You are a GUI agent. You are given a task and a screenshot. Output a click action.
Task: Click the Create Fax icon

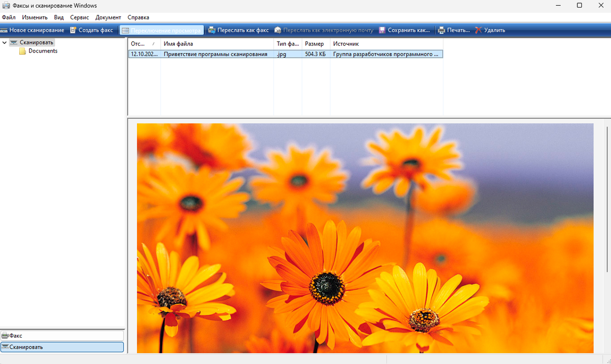coord(73,30)
